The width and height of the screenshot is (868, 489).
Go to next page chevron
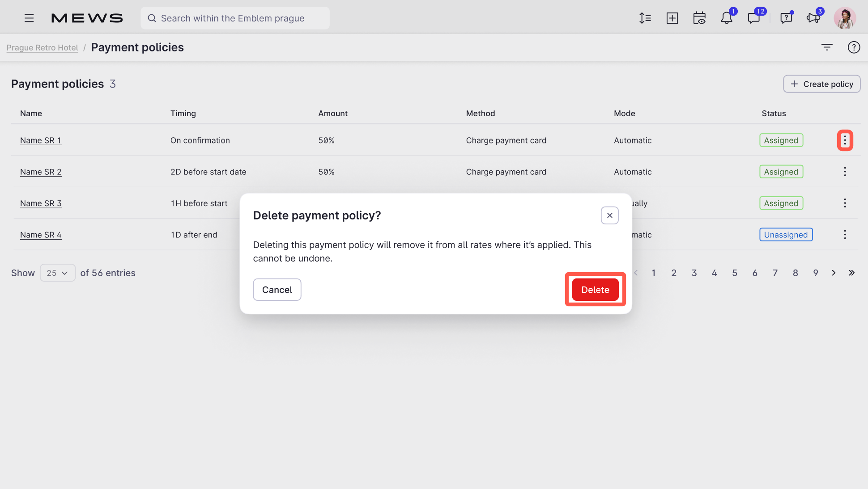pos(834,273)
